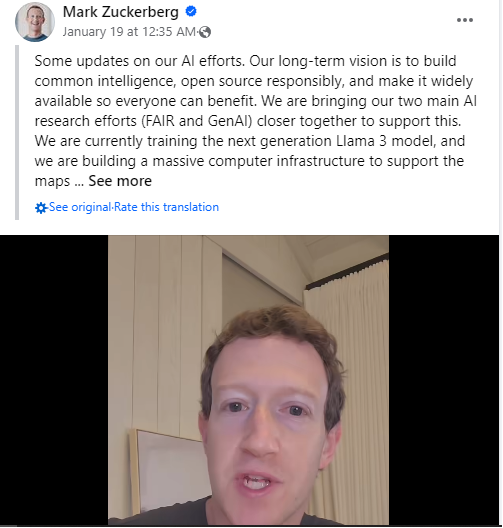Image resolution: width=503 pixels, height=528 pixels.
Task: Play the video of the man speaking
Action: tap(248, 380)
